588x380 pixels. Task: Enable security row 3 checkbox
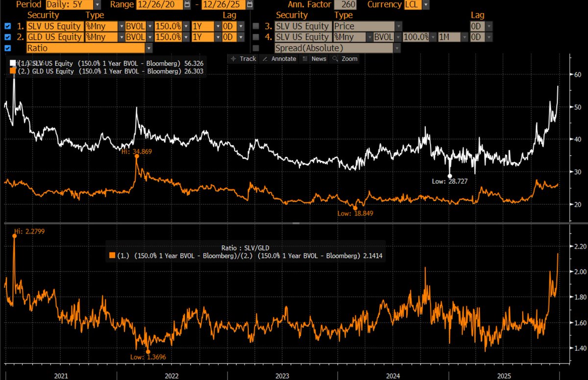(256, 26)
